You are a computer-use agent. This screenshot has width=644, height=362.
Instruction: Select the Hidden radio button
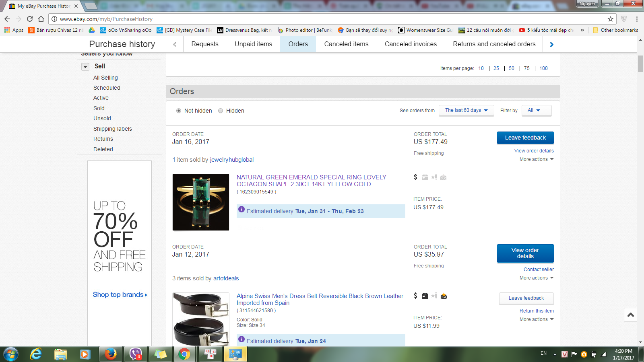pyautogui.click(x=221, y=111)
